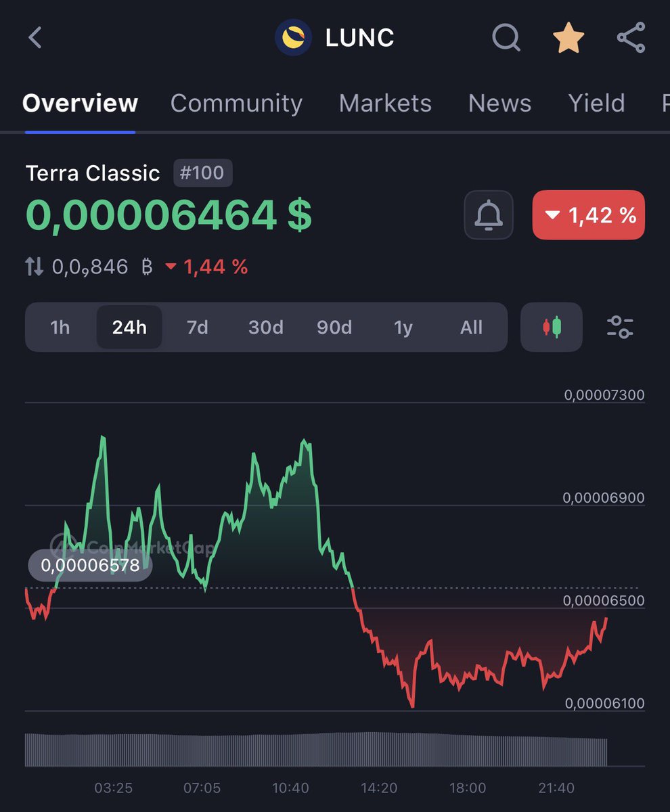Swap currency with arrows icon

[35, 267]
